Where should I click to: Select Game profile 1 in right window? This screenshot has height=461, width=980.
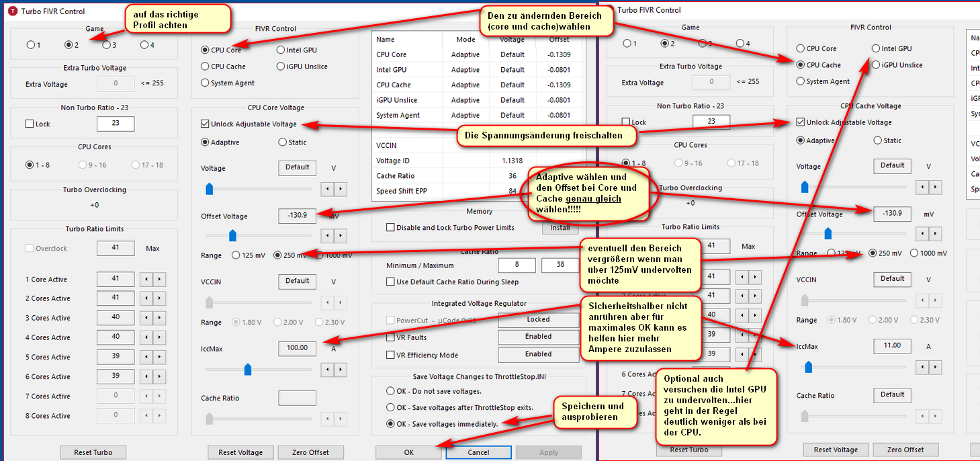click(x=626, y=44)
